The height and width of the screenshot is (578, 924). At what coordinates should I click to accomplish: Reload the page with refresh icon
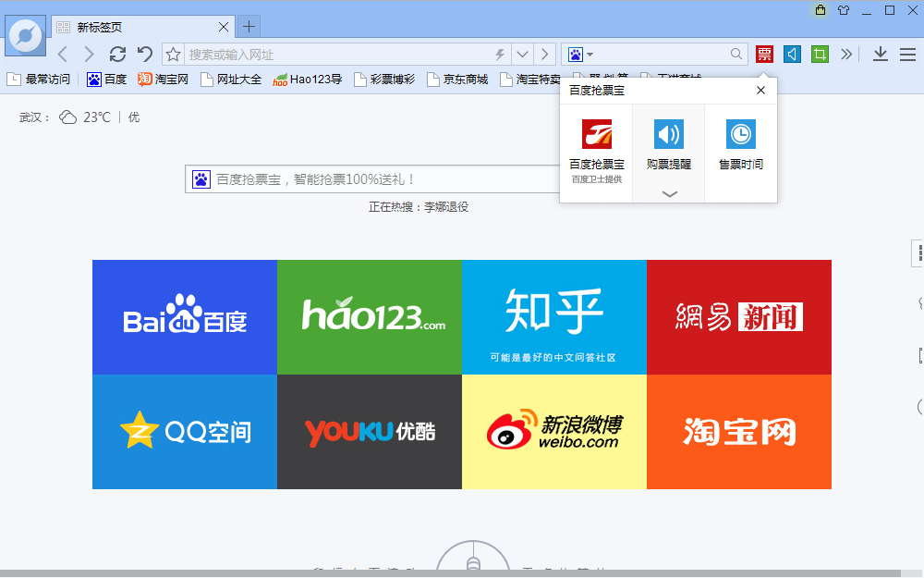(117, 55)
